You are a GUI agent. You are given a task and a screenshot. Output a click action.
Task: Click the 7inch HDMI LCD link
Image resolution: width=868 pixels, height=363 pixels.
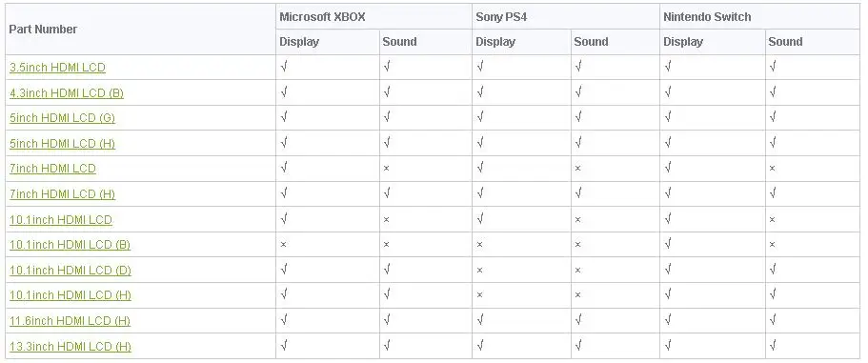click(x=52, y=169)
